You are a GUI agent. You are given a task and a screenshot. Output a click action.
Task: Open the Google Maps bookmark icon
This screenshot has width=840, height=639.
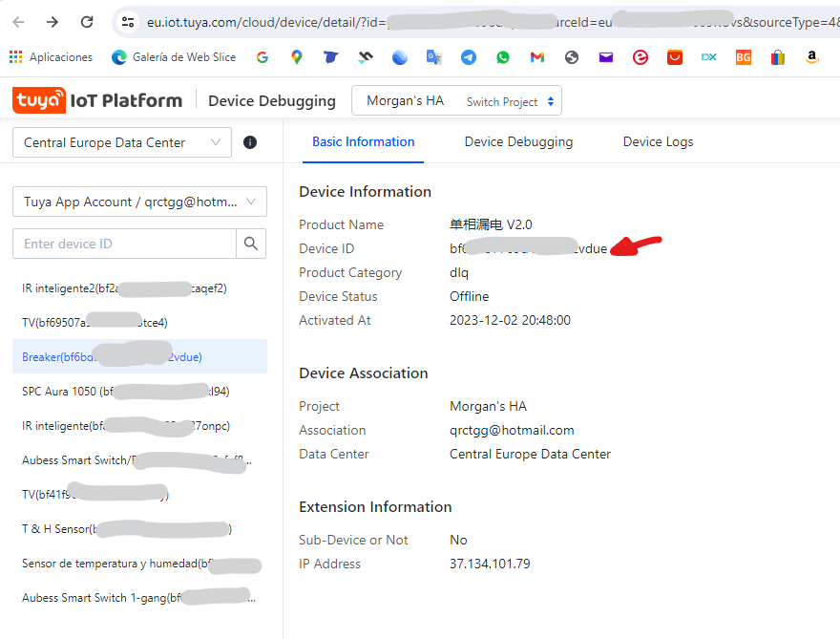coord(296,57)
